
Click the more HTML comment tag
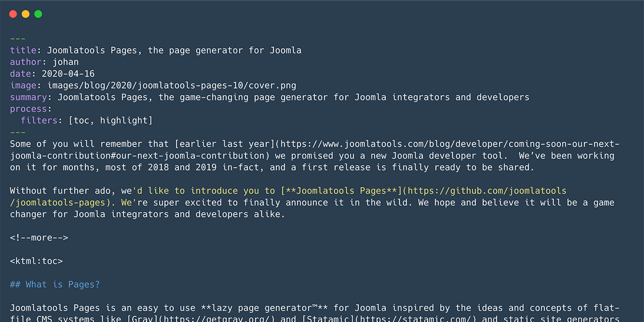pyautogui.click(x=39, y=238)
